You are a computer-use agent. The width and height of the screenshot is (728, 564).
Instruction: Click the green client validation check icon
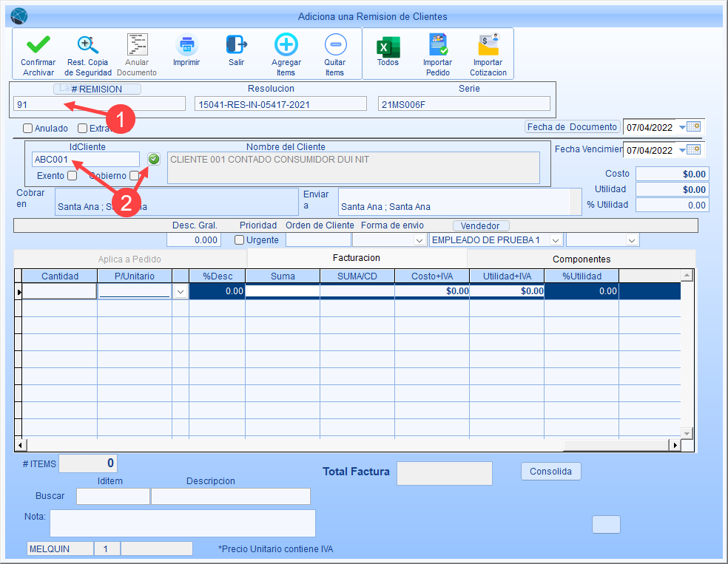[x=154, y=160]
